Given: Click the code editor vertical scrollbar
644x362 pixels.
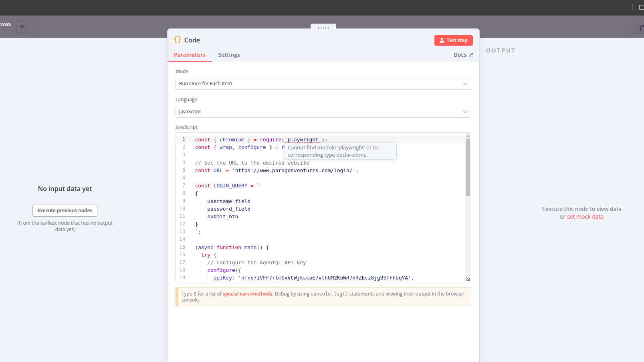Looking at the screenshot, I should (x=468, y=167).
